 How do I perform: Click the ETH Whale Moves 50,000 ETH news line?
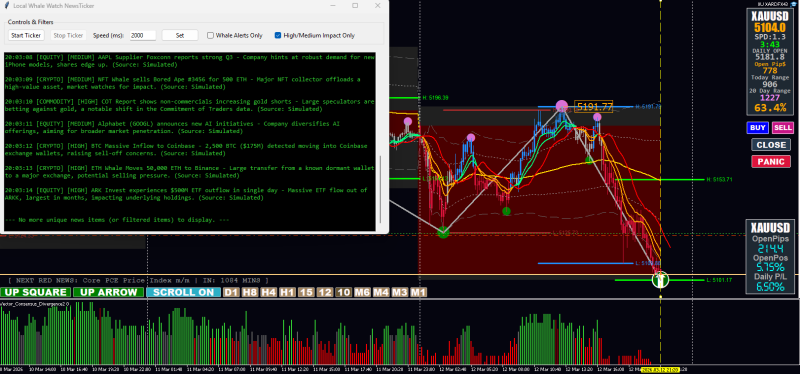pyautogui.click(x=190, y=171)
